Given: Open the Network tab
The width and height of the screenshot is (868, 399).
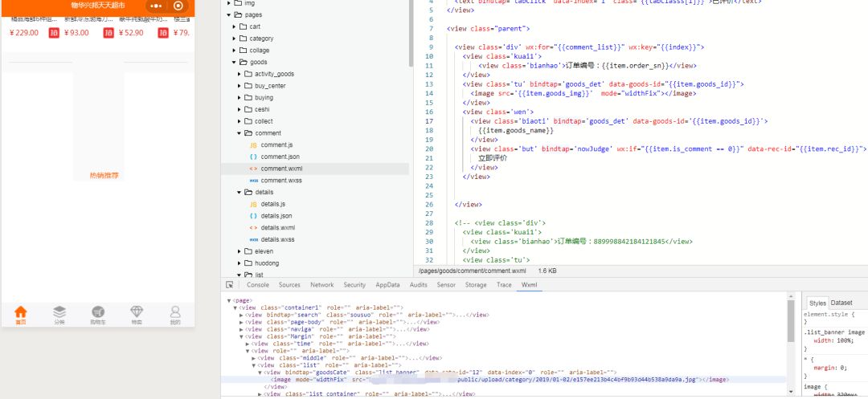Looking at the screenshot, I should tap(321, 285).
